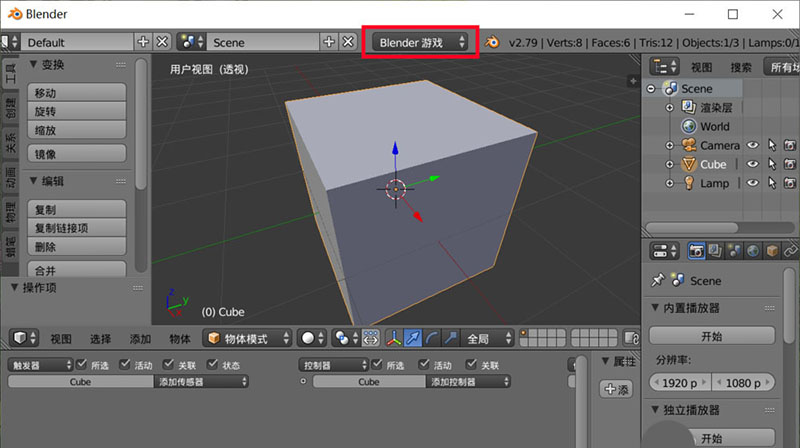Toggle the 3D manipulator axes icon
The image size is (800, 448).
coord(393,338)
